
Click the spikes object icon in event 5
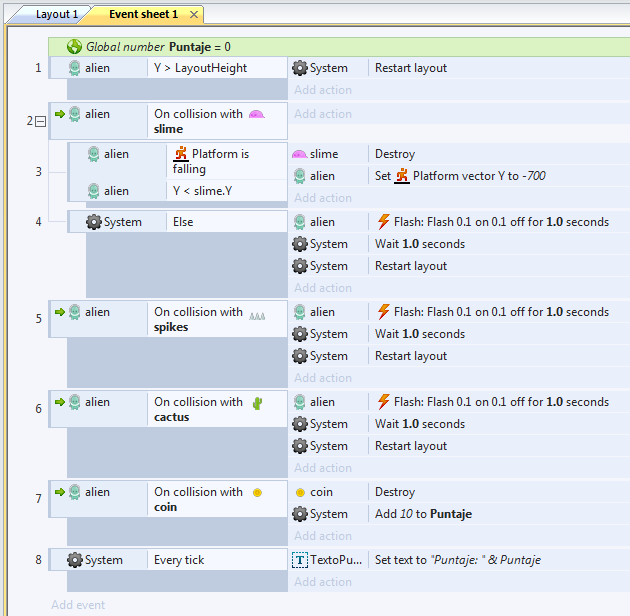tap(257, 316)
